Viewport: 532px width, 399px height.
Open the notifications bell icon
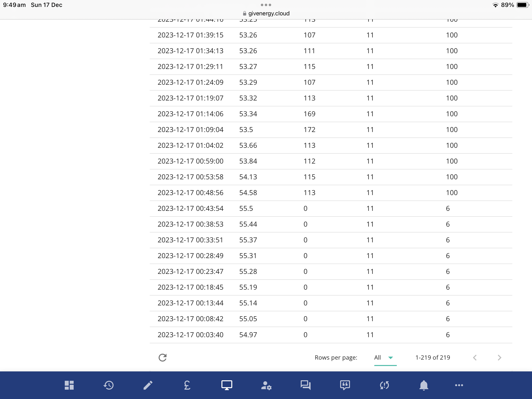pos(424,385)
